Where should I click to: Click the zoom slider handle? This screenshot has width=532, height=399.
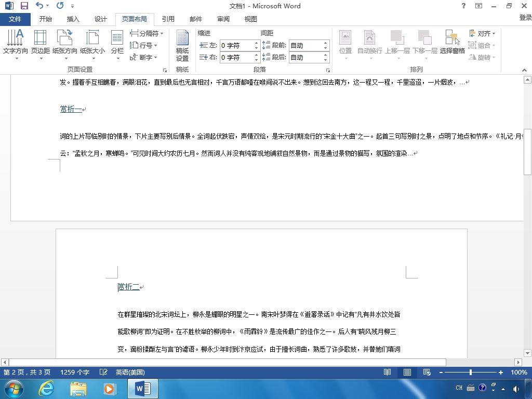coord(471,372)
